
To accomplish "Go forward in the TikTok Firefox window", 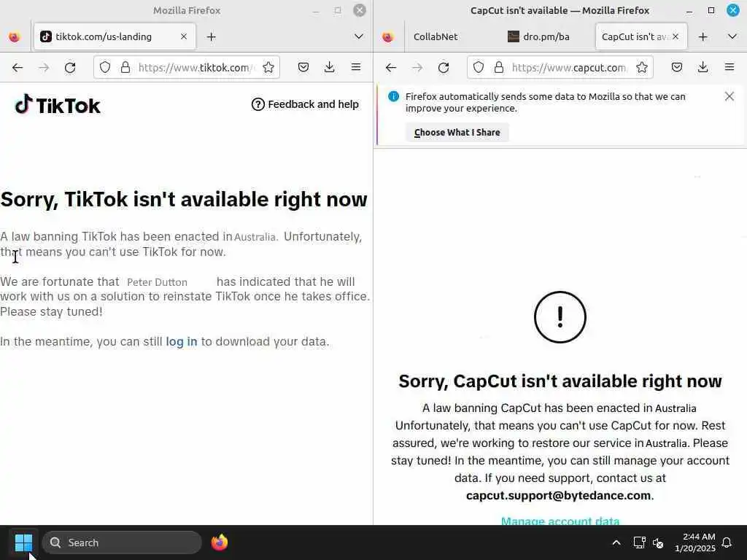I will point(44,68).
